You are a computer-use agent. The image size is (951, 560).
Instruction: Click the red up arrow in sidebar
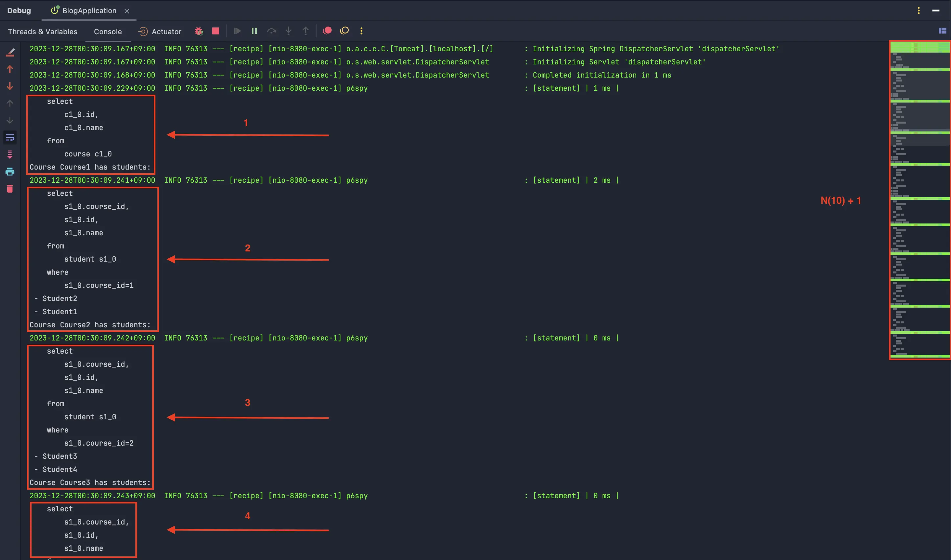pyautogui.click(x=10, y=69)
